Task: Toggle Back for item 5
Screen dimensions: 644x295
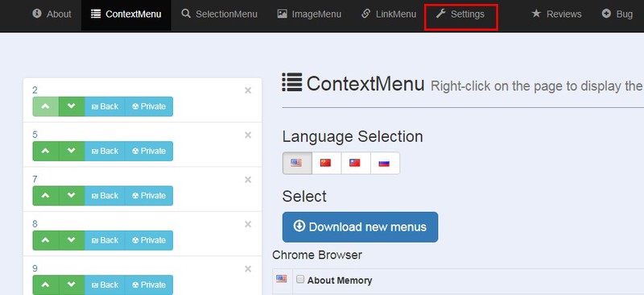Action: point(105,151)
